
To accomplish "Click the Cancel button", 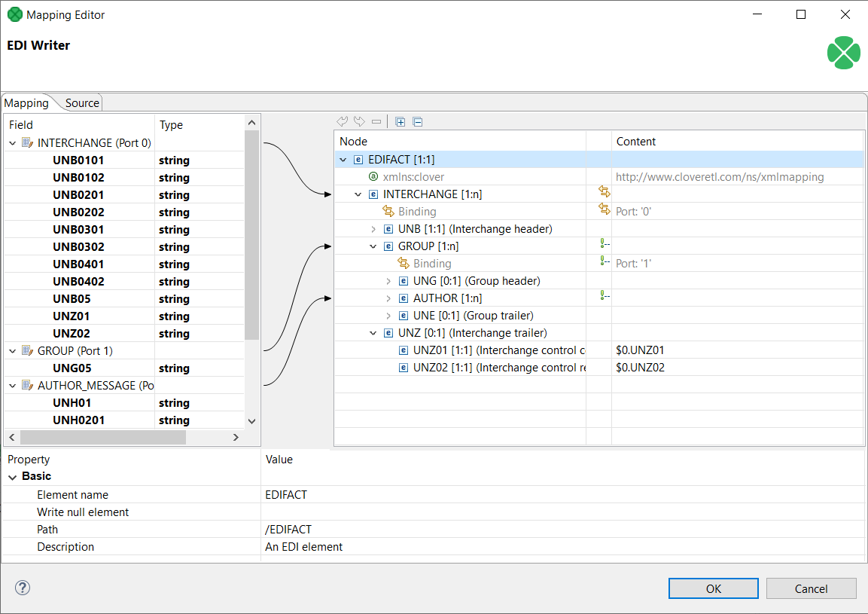I will tap(811, 588).
